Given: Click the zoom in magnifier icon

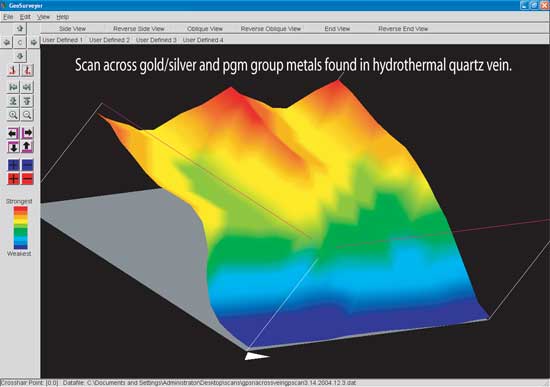Looking at the screenshot, I should click(13, 115).
